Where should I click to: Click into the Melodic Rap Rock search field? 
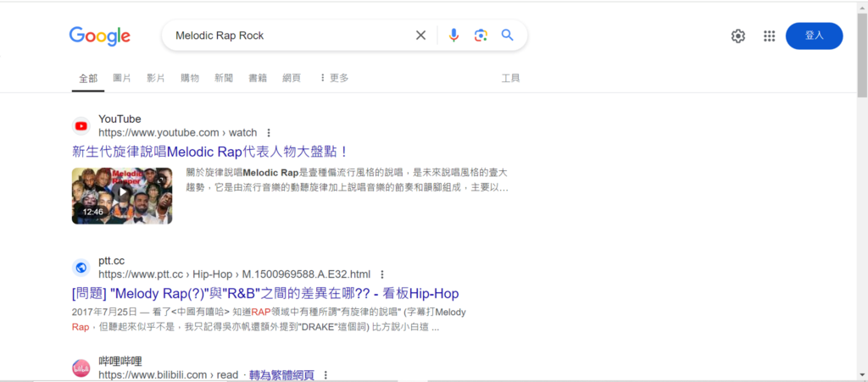pyautogui.click(x=288, y=36)
